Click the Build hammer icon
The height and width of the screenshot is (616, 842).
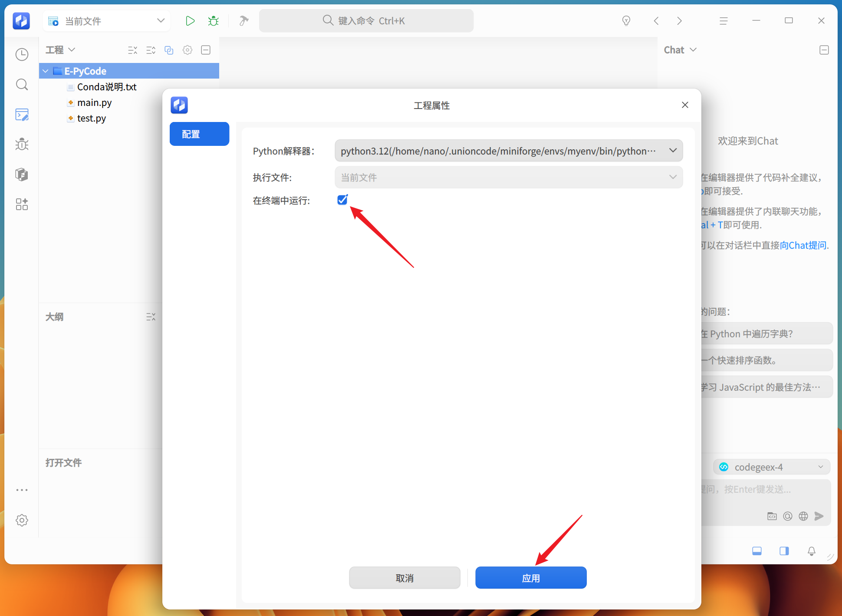click(244, 21)
